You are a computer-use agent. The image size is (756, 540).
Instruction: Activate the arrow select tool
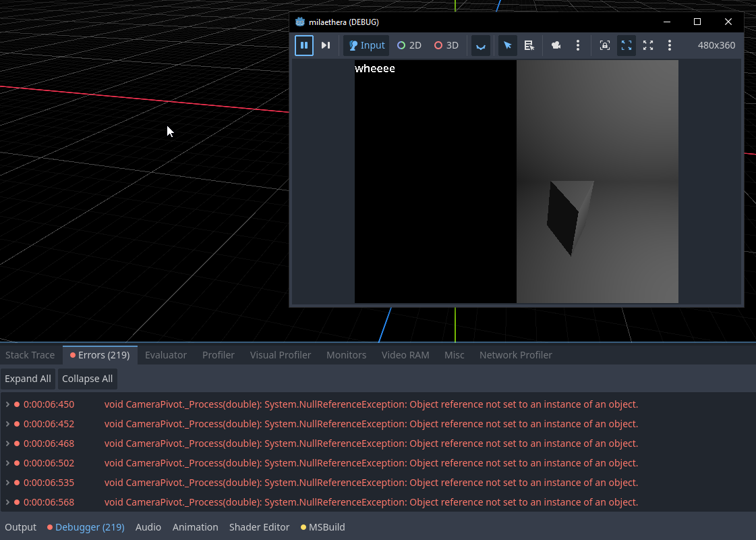point(508,45)
